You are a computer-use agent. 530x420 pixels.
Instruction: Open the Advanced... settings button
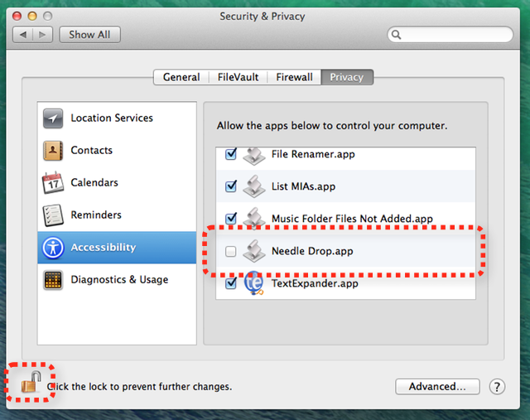[437, 386]
